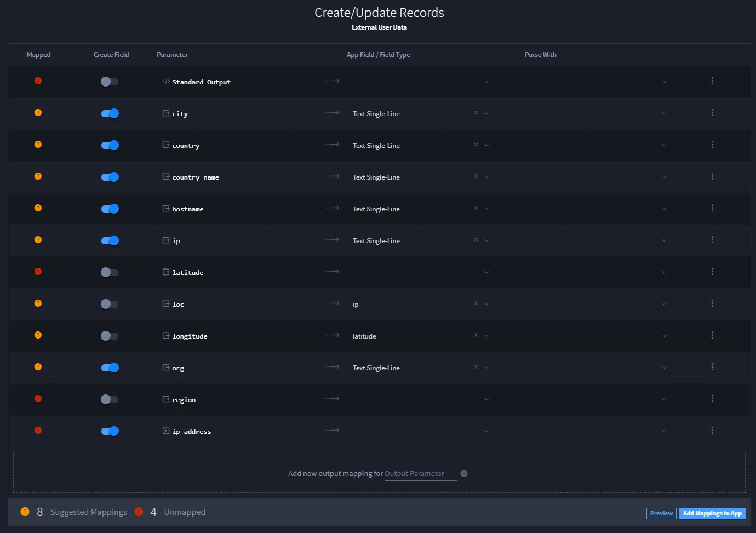
Task: Clear the city field type with X
Action: pos(476,113)
